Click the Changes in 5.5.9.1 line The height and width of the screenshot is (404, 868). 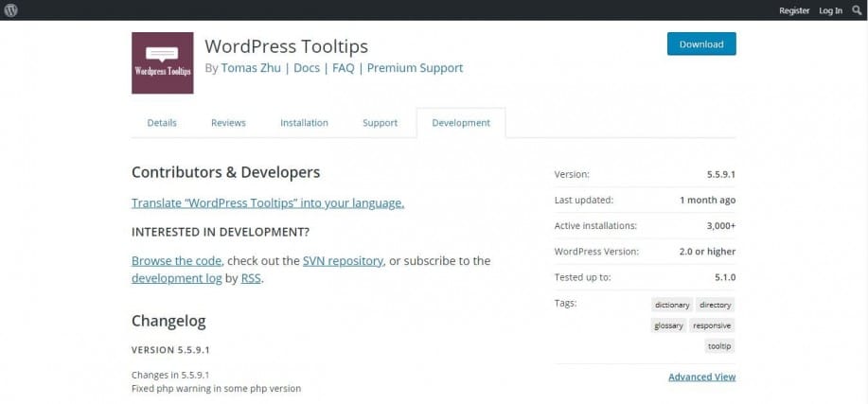pyautogui.click(x=170, y=375)
